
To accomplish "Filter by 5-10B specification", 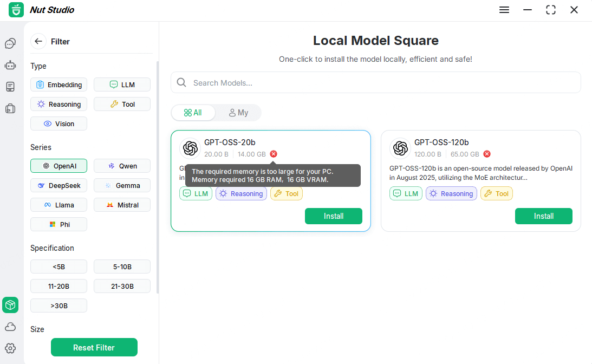I will (122, 266).
